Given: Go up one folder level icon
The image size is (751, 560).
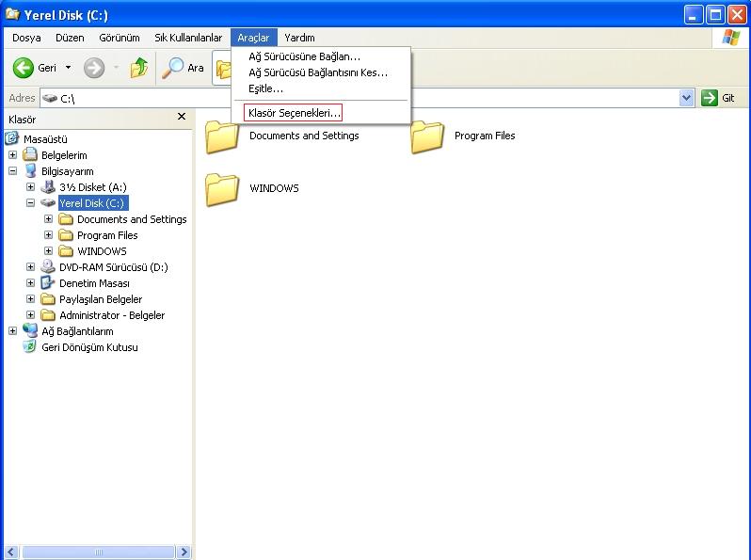Looking at the screenshot, I should click(139, 68).
